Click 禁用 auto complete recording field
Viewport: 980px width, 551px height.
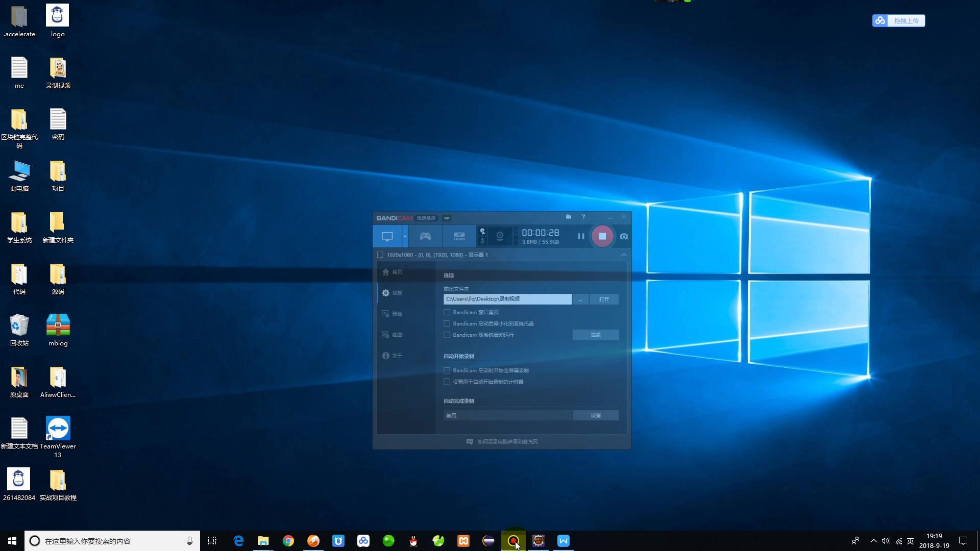(507, 415)
